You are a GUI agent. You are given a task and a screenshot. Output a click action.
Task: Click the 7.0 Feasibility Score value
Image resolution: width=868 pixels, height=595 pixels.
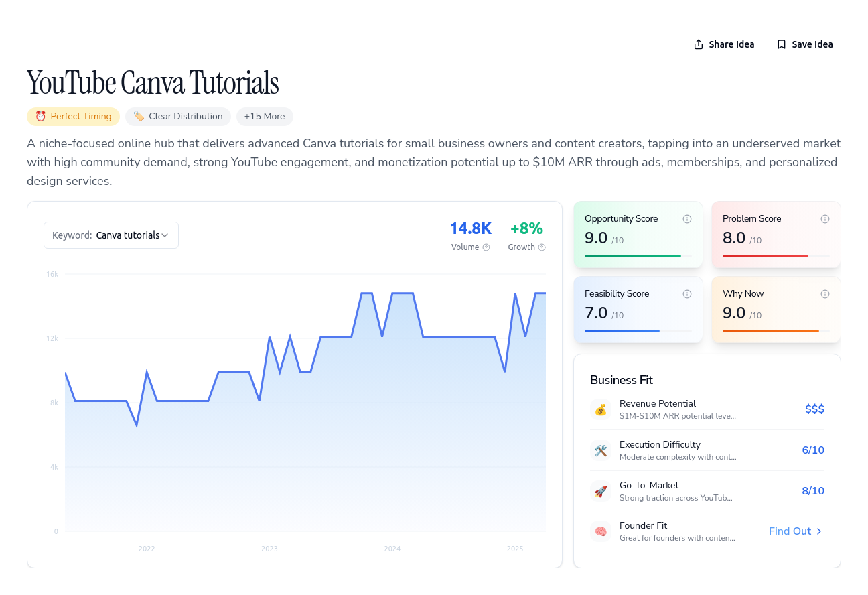coord(596,313)
